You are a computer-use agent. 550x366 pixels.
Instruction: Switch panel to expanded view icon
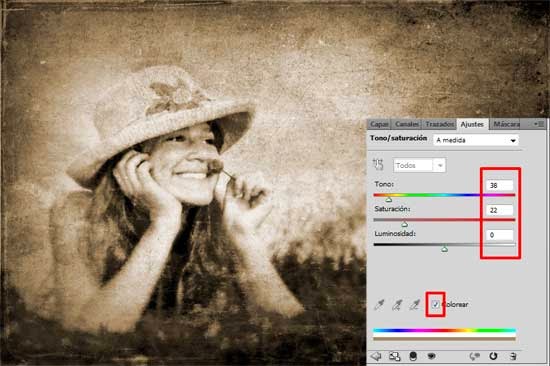pyautogui.click(x=395, y=356)
